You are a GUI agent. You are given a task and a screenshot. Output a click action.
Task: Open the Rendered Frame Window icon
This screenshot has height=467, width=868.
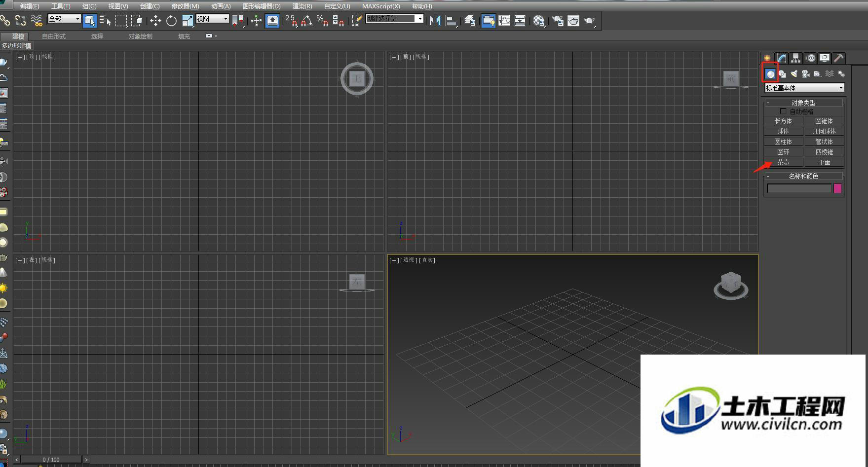(x=573, y=20)
